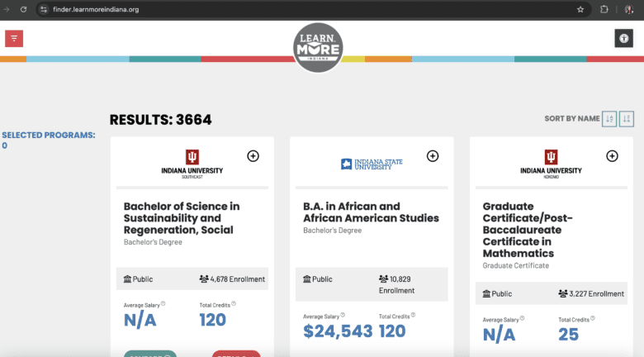The height and width of the screenshot is (357, 644).
Task: Click the Indiana State University logo
Action: click(x=372, y=164)
